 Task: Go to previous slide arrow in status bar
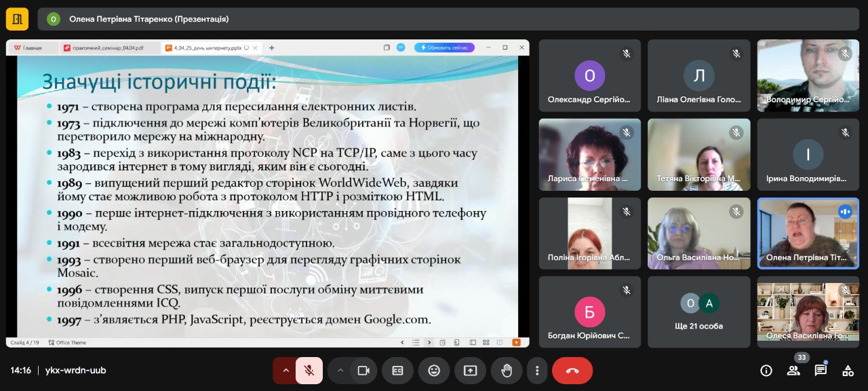point(403,343)
